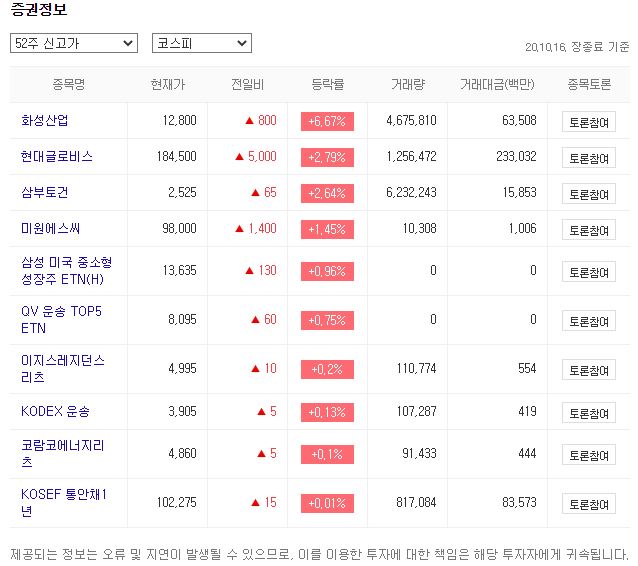Click the 전일비 column header
Viewport: 638px width, 566px height.
click(x=248, y=84)
